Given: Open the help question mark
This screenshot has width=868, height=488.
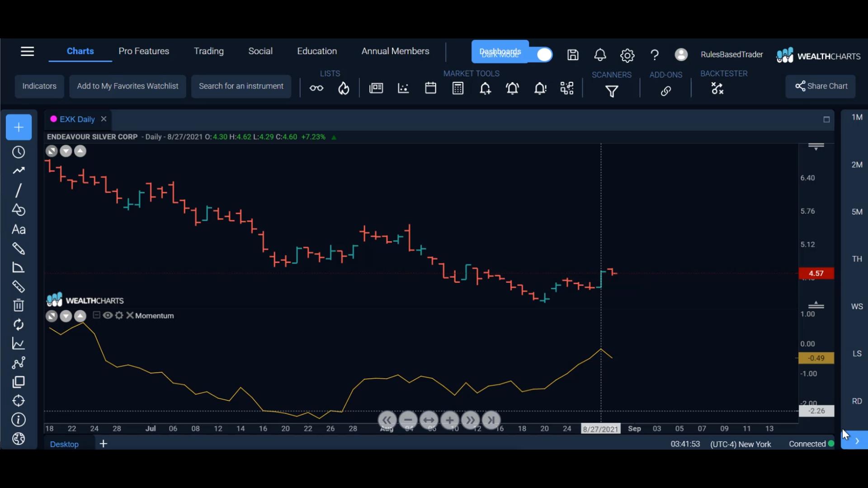Looking at the screenshot, I should [x=654, y=55].
